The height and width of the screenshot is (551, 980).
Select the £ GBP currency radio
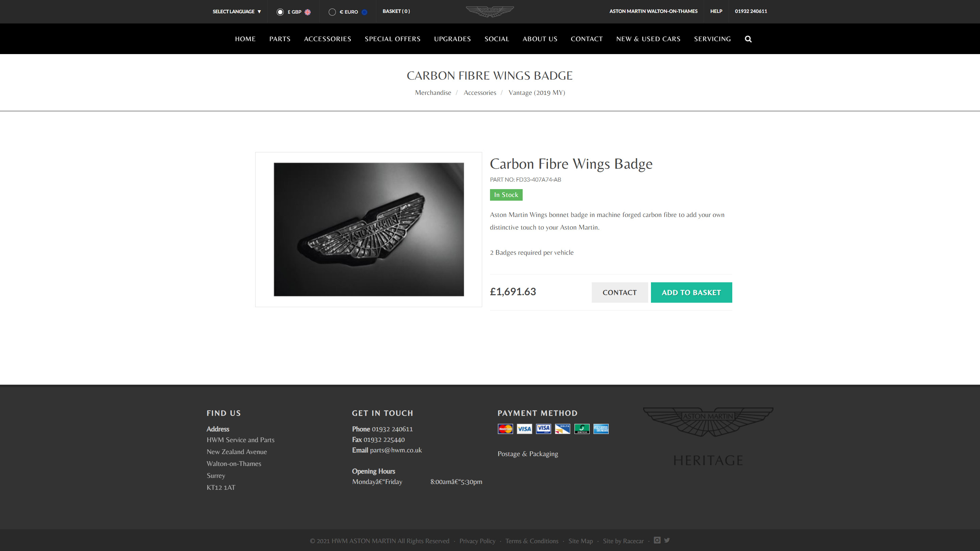(280, 12)
